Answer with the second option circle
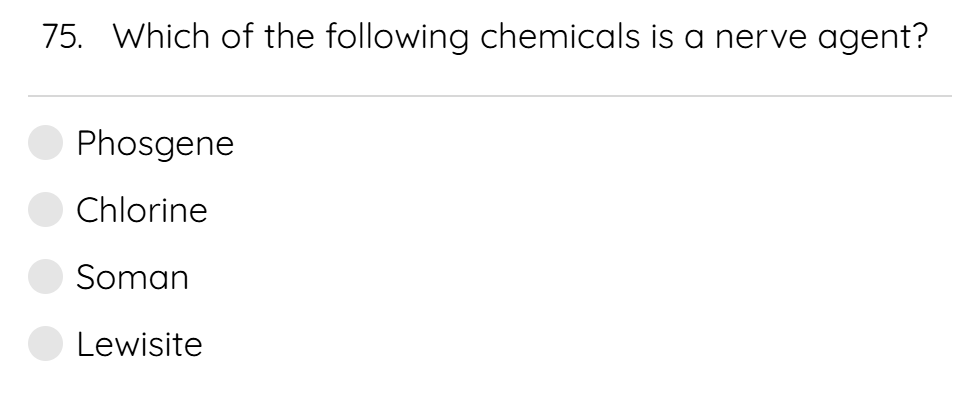 pyautogui.click(x=46, y=210)
